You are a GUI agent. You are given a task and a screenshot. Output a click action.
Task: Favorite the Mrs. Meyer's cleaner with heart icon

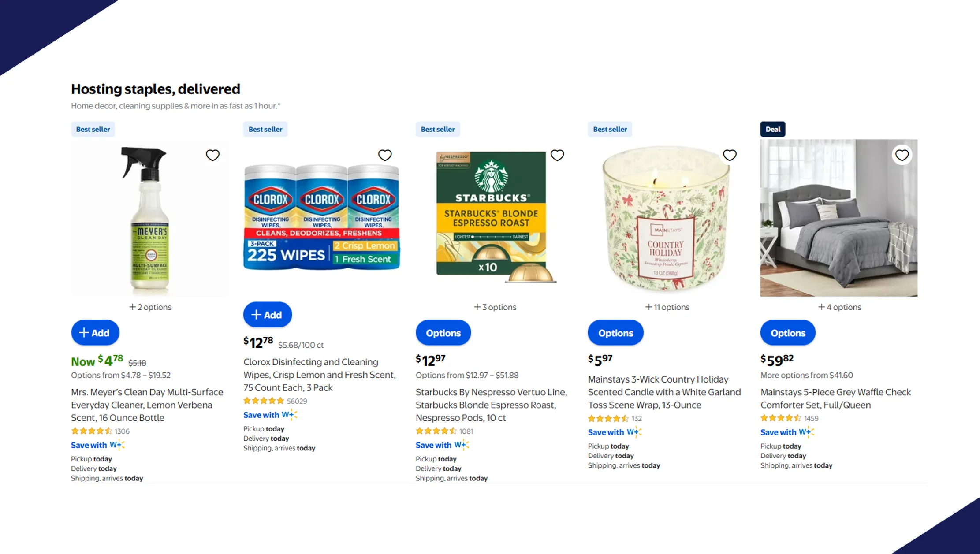[x=212, y=155]
